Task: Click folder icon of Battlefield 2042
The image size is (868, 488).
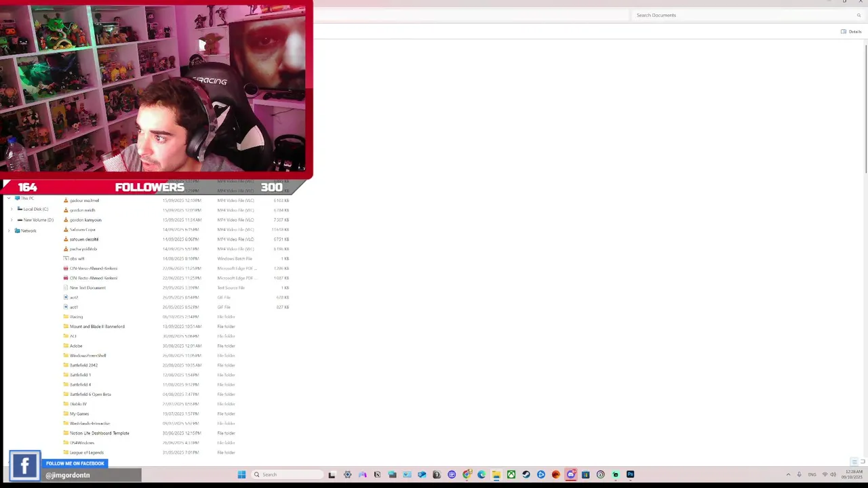Action: pos(66,365)
